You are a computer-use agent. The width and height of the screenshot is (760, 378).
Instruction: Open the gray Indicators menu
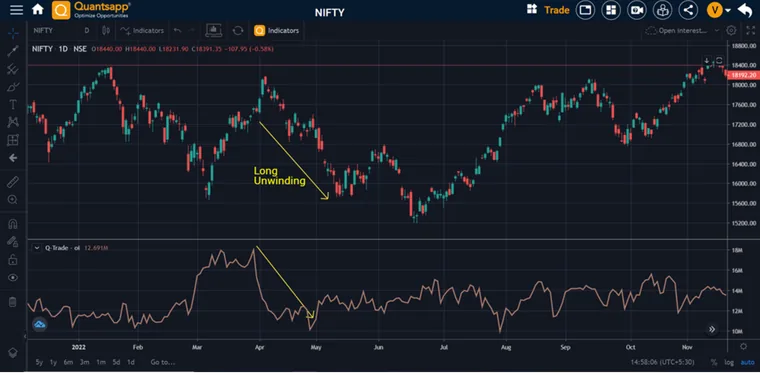(x=142, y=31)
